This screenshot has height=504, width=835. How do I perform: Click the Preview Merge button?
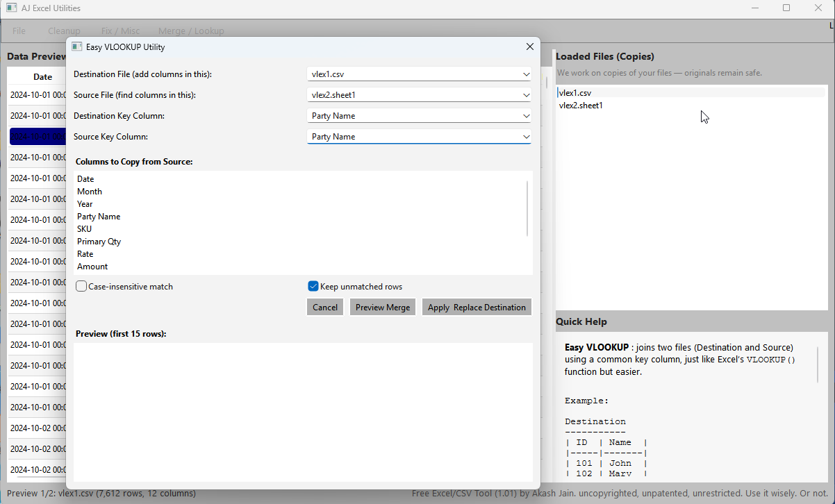382,306
